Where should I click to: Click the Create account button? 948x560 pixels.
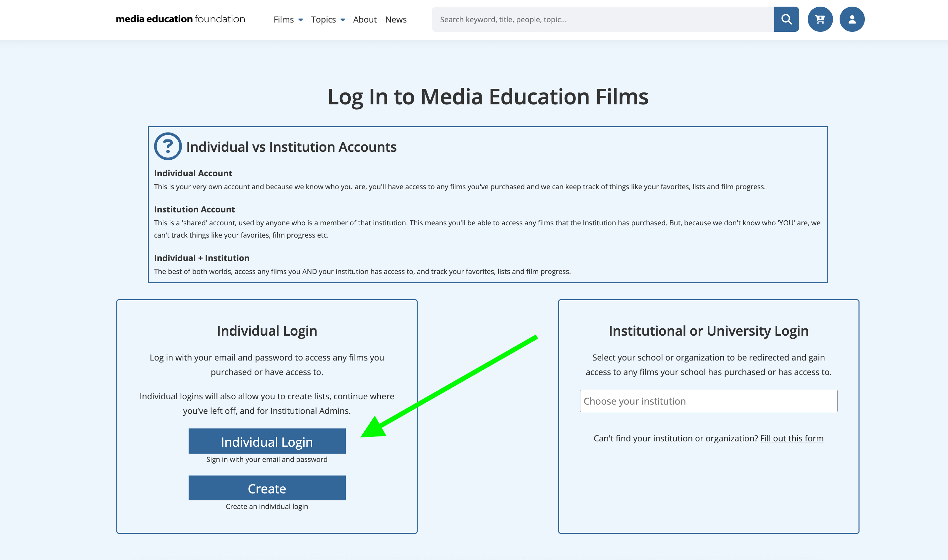(x=267, y=488)
